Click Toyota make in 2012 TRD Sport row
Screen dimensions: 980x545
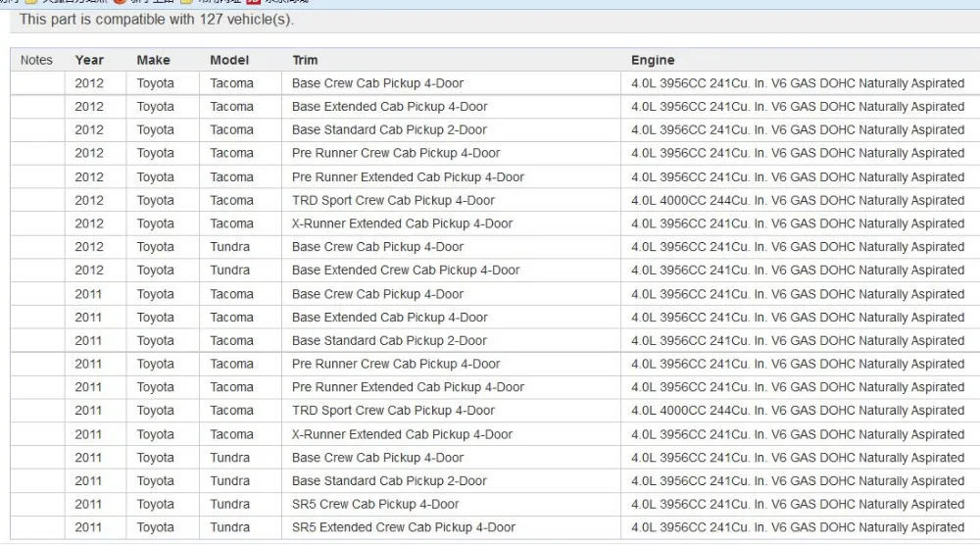click(x=155, y=200)
